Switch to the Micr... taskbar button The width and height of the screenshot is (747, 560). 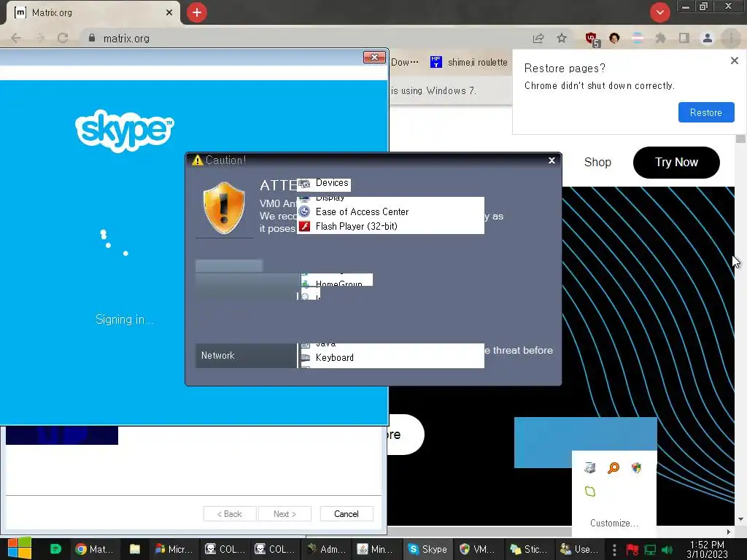(174, 549)
